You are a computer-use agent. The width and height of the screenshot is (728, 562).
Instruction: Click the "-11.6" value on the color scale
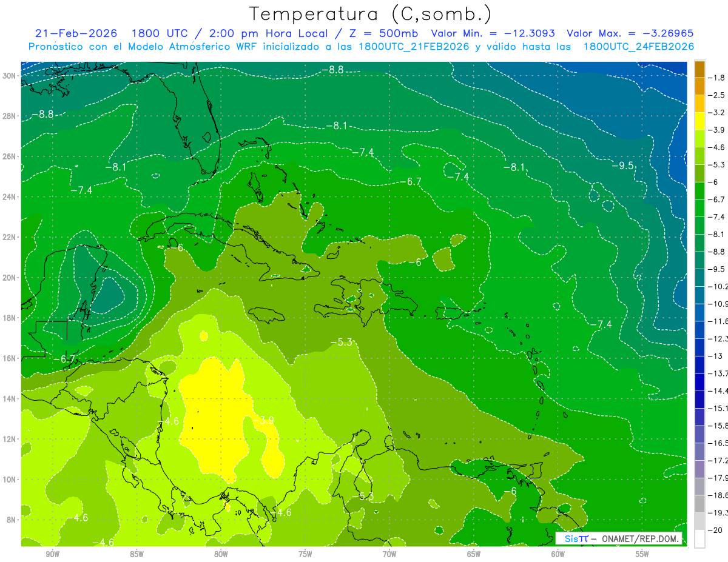tap(718, 321)
